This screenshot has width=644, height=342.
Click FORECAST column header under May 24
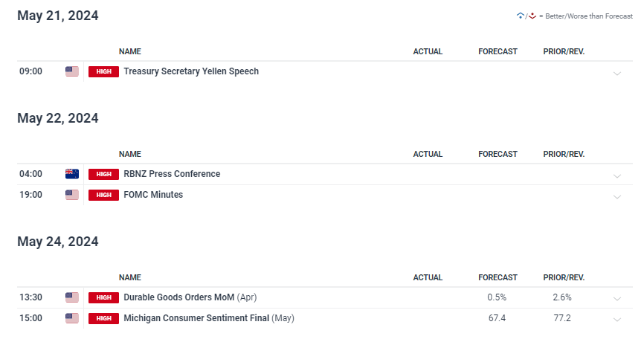pyautogui.click(x=498, y=277)
